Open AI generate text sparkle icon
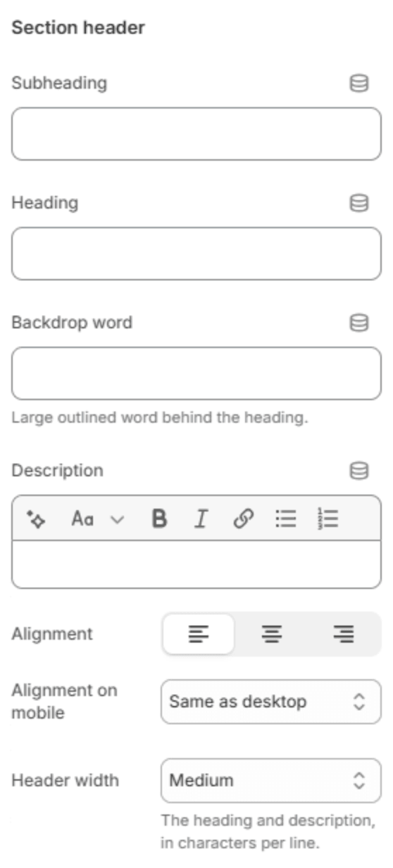 [36, 519]
